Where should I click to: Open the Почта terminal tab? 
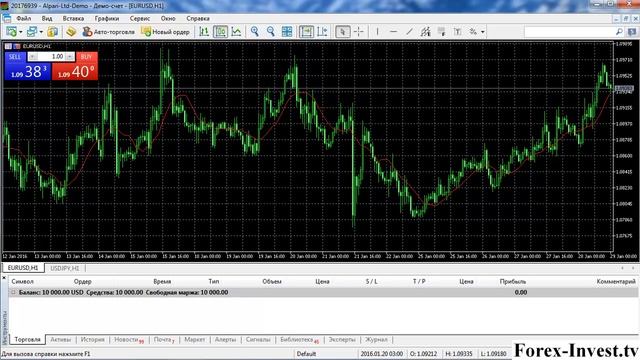(164, 340)
